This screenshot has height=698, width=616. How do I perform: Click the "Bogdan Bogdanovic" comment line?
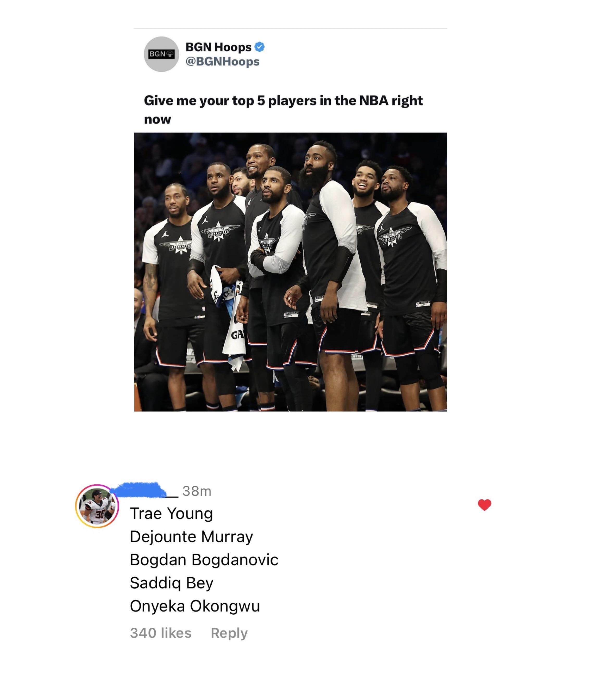click(x=204, y=560)
